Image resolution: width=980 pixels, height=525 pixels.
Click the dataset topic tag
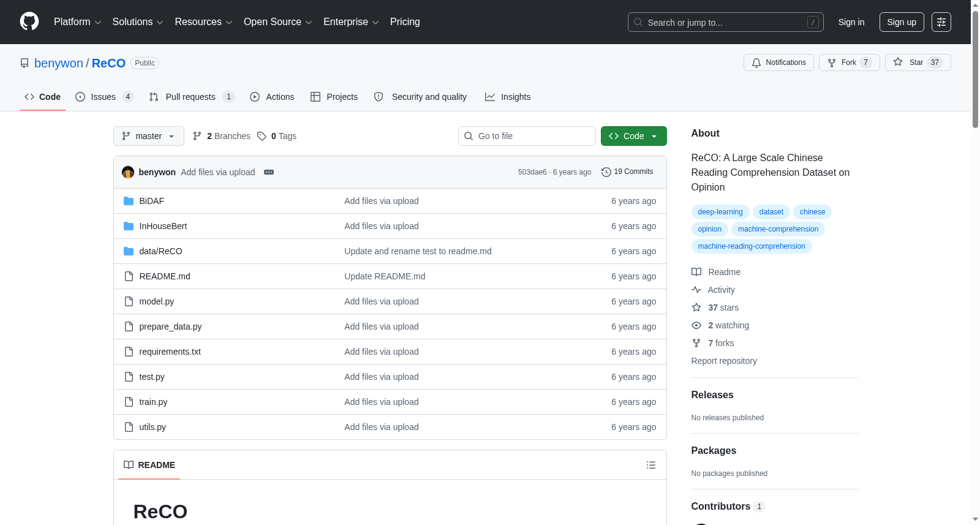tap(771, 212)
